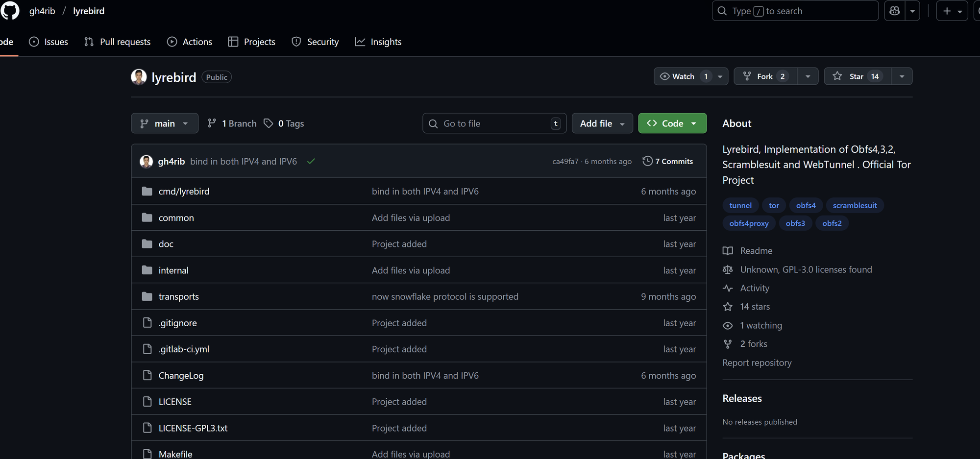The height and width of the screenshot is (459, 980).
Task: Open the green Code dropdown
Action: point(672,123)
